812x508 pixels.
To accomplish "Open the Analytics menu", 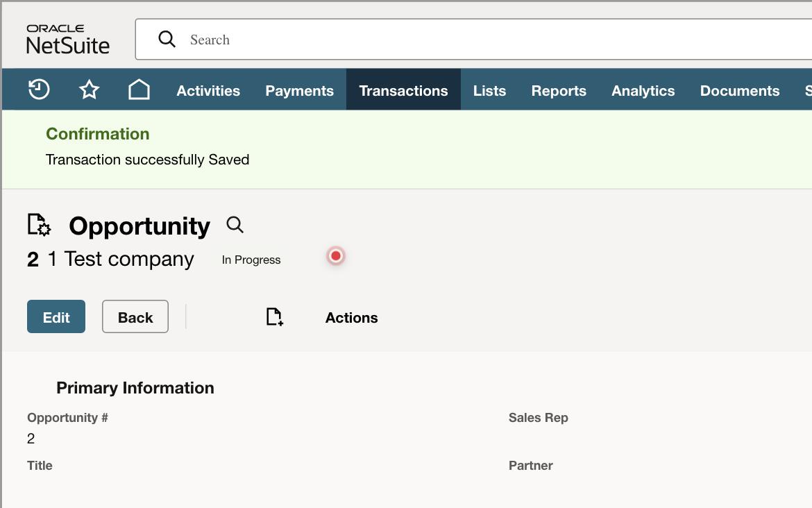I will pos(643,90).
